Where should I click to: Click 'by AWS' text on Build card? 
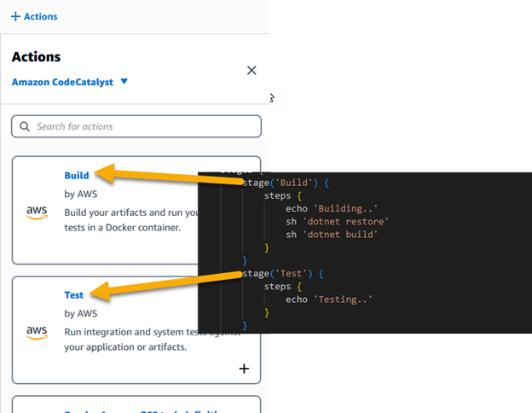[81, 194]
